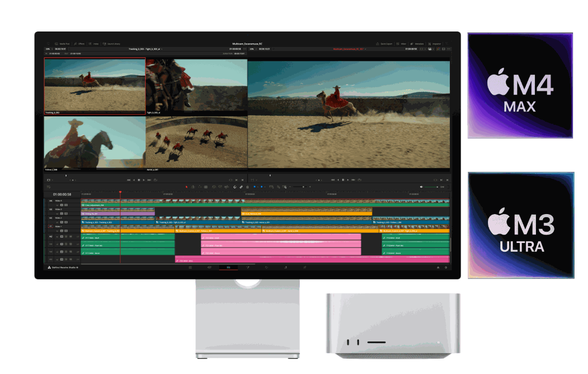Mute audio with the speaker icon
The width and height of the screenshot is (588, 374).
421,187
